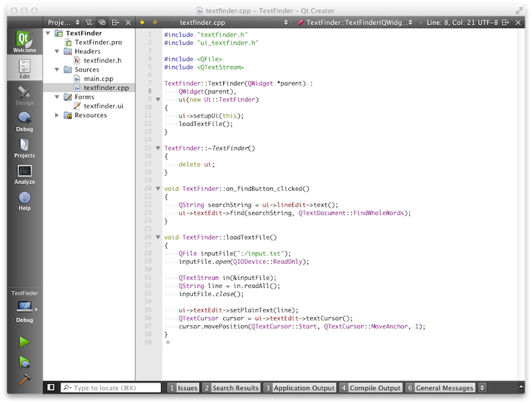Image resolution: width=532 pixels, height=404 pixels.
Task: Build the project with the hammer icon
Action: tap(24, 380)
